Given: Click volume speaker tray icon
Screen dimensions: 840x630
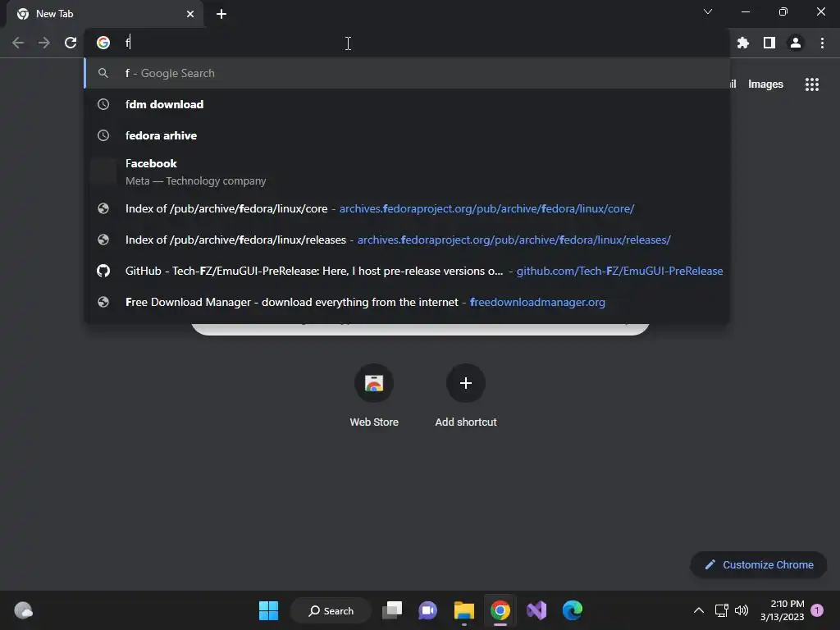Looking at the screenshot, I should click(x=742, y=610).
